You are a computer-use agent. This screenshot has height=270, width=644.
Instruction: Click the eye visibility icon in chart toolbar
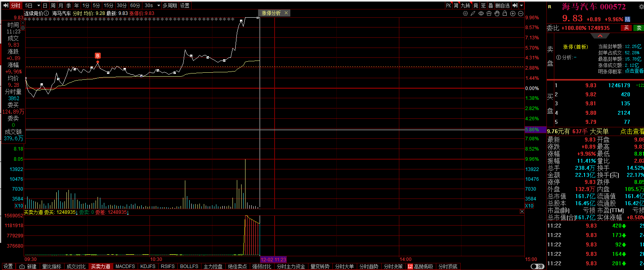(481, 13)
